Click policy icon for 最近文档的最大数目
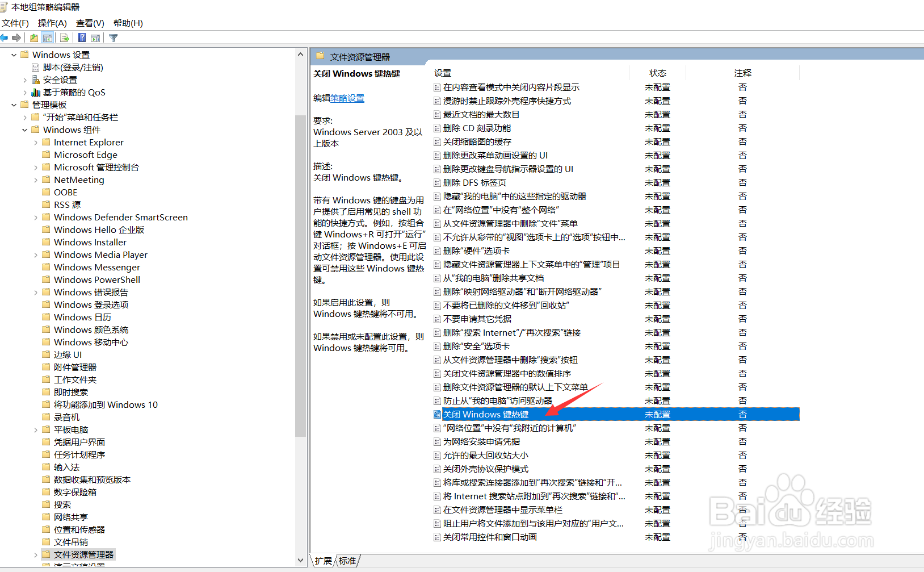 click(438, 115)
